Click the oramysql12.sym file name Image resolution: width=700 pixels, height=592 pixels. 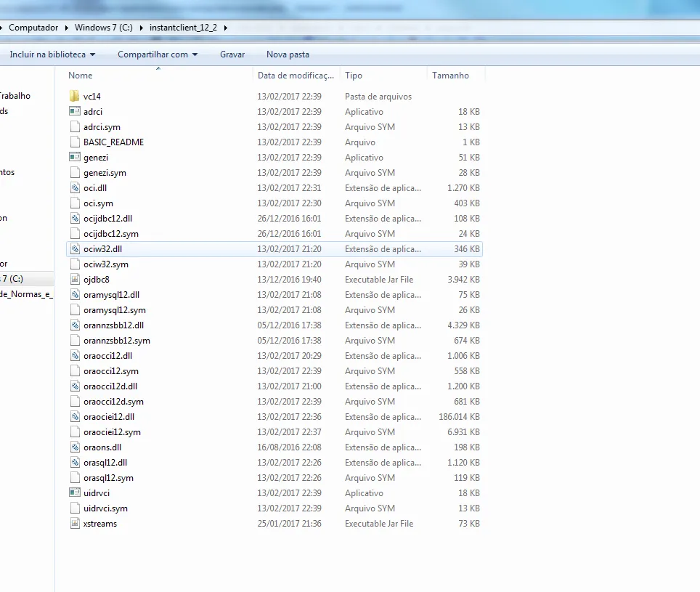click(x=114, y=310)
